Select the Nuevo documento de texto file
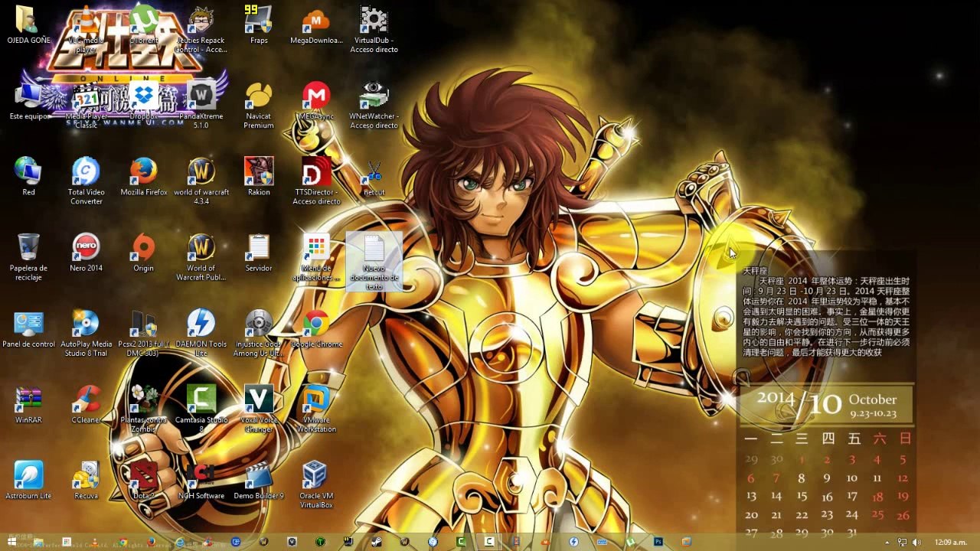980x551 pixels. (x=374, y=262)
